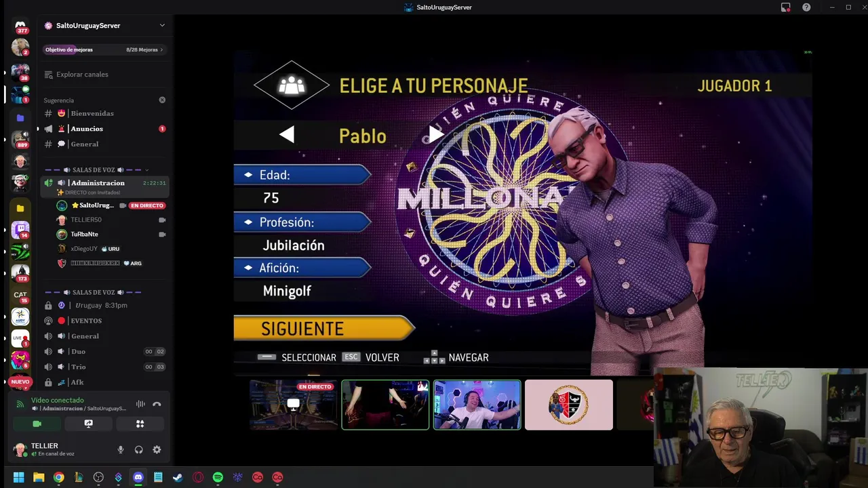Open File Explorer from the taskbar
The height and width of the screenshot is (488, 868).
coord(39,477)
